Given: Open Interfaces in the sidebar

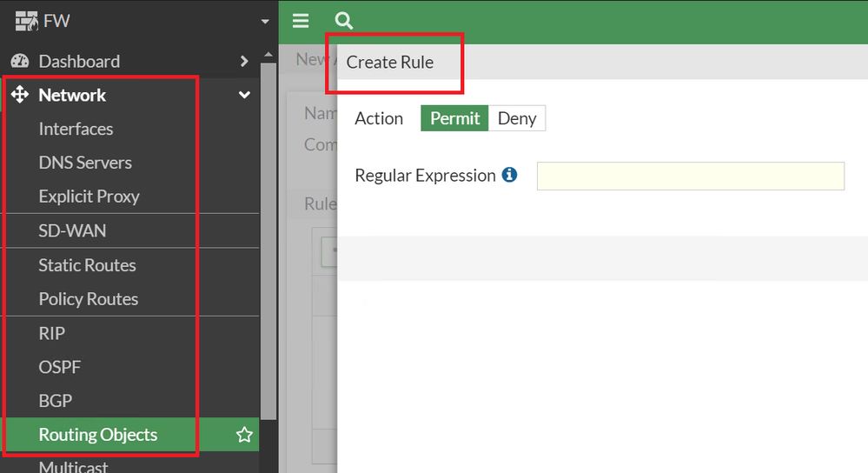Looking at the screenshot, I should tap(76, 129).
